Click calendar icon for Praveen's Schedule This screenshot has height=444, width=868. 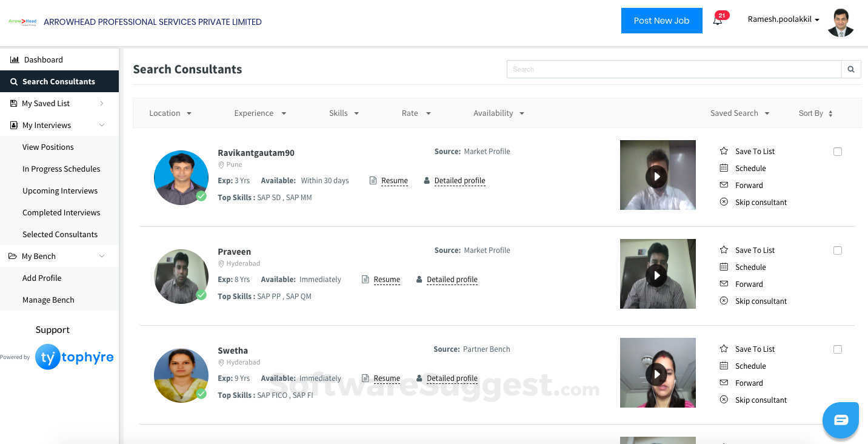724,267
